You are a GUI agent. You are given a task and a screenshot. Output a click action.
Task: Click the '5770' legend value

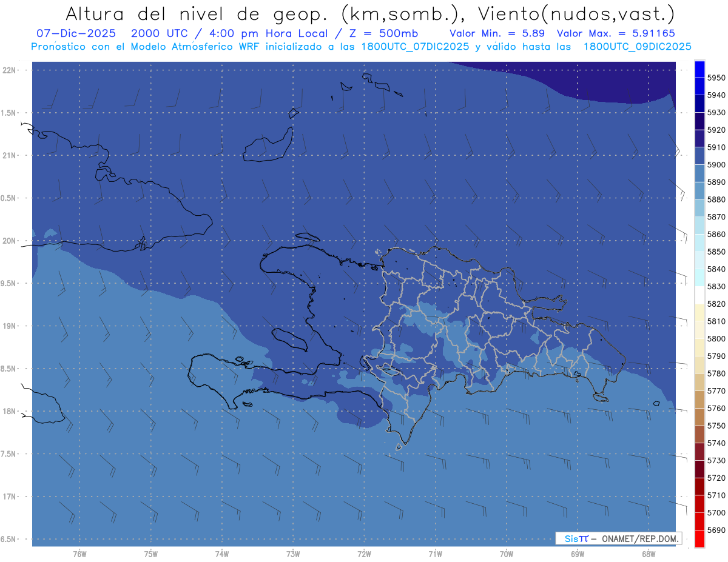point(716,391)
